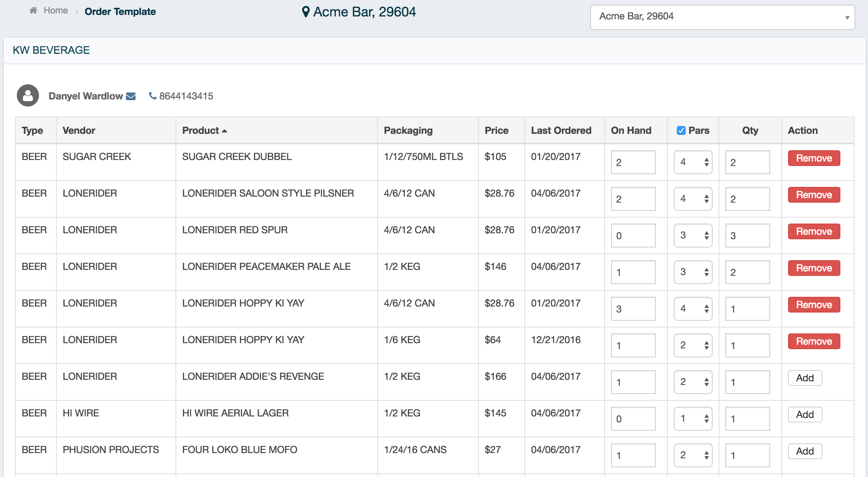Click On Hand field for Sugar Creek Dubbel

point(633,162)
